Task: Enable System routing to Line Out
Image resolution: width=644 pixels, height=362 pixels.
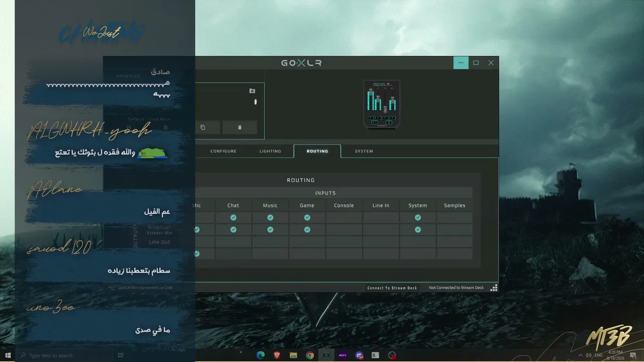Action: click(418, 242)
